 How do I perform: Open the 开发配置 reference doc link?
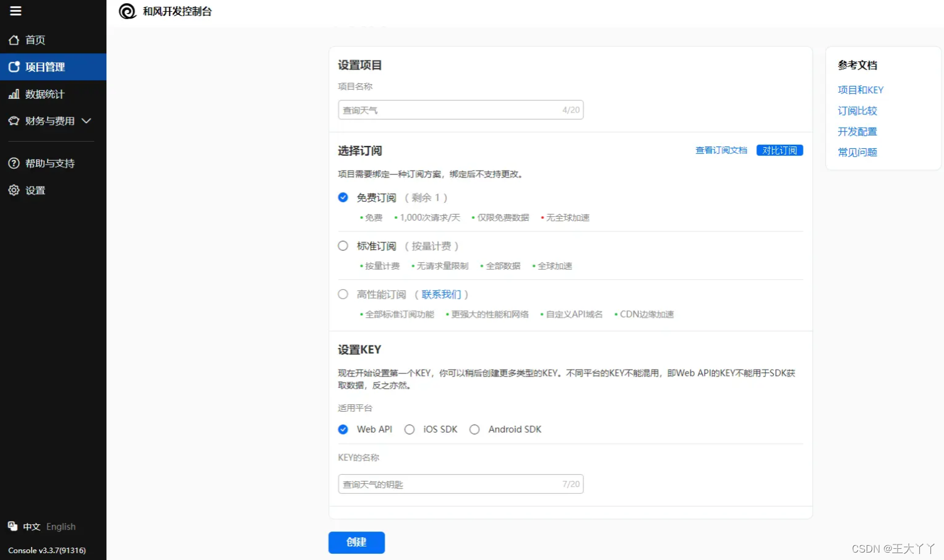pos(857,132)
